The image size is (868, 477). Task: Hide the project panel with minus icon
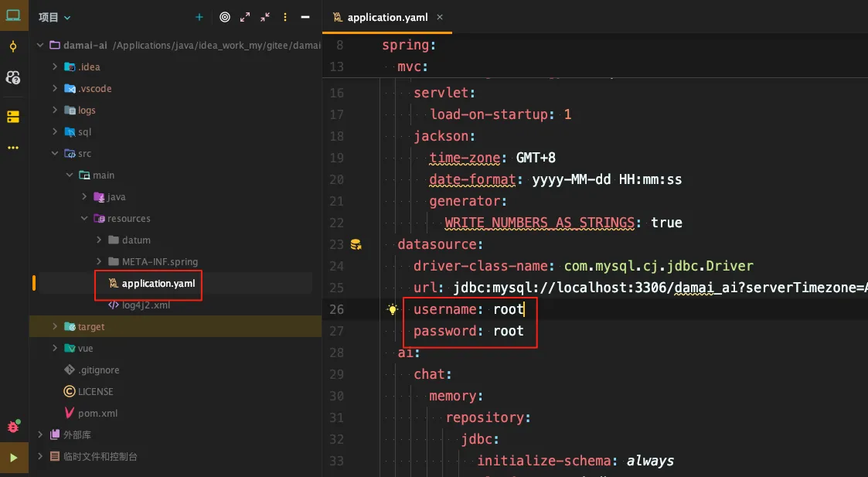coord(305,17)
